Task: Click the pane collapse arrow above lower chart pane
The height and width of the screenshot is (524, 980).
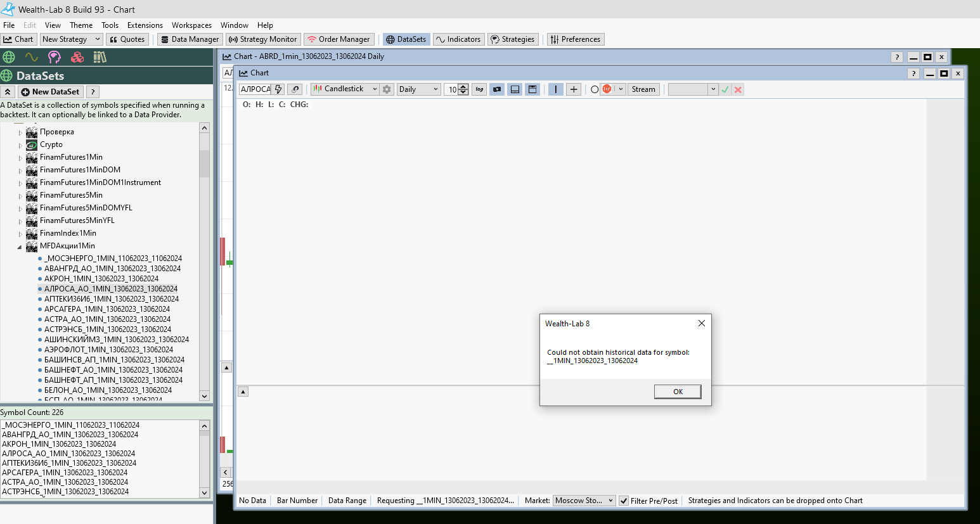Action: click(x=243, y=392)
